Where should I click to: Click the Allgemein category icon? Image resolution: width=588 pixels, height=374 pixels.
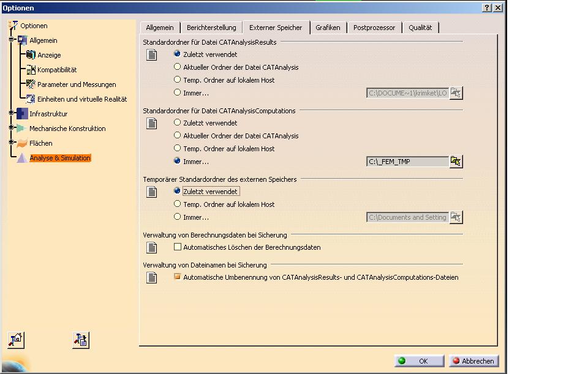pos(22,40)
